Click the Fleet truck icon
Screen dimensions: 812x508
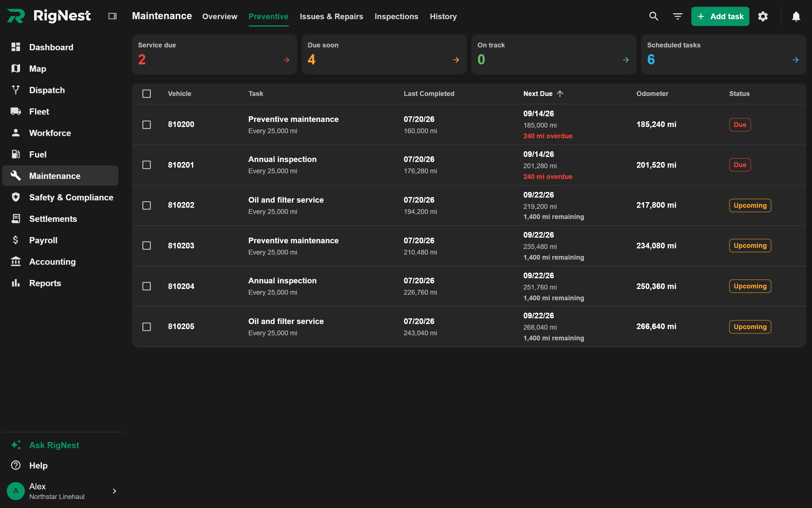tap(16, 111)
